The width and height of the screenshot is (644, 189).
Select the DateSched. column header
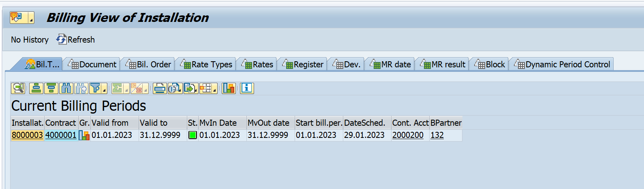[367, 123]
